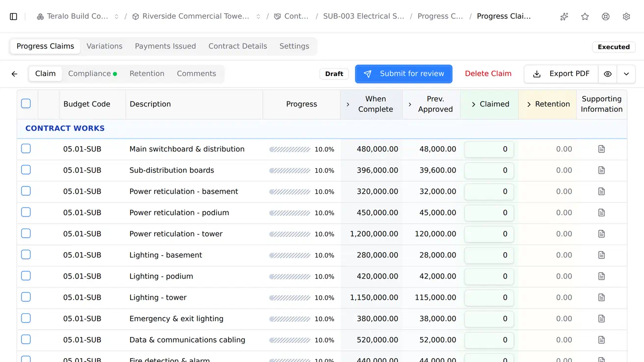Image resolution: width=644 pixels, height=362 pixels.
Task: Expand the Claimed column chevron
Action: click(474, 104)
